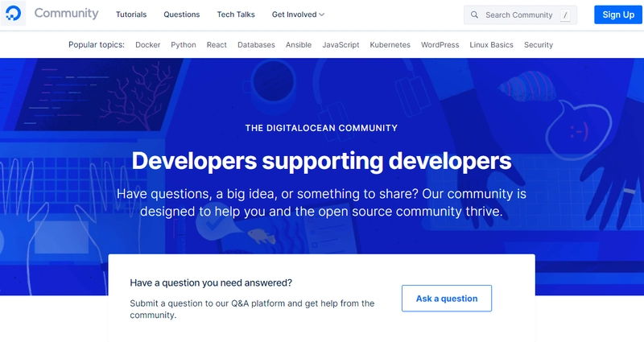Open the Databases topic
Viewport: 644px width, 342px height.
click(x=256, y=45)
